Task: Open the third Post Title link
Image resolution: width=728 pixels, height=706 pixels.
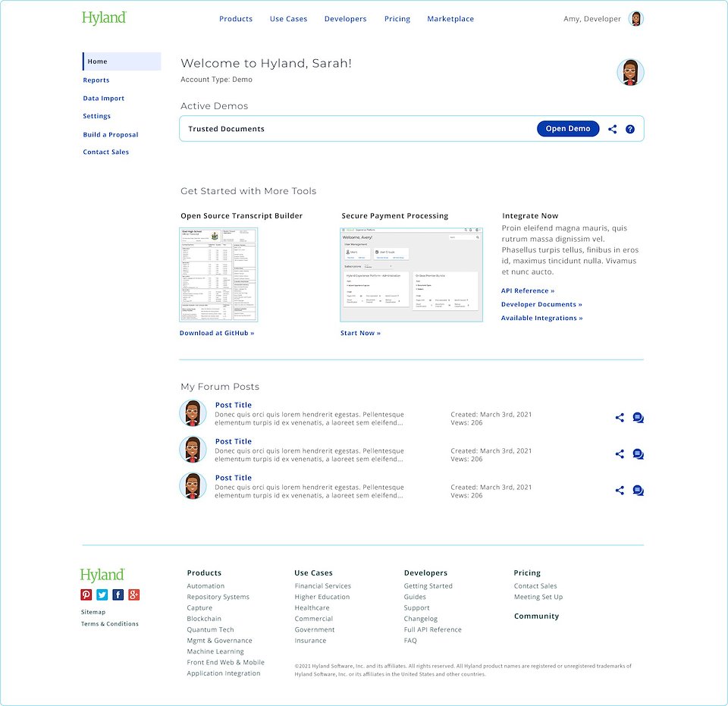Action: click(234, 478)
